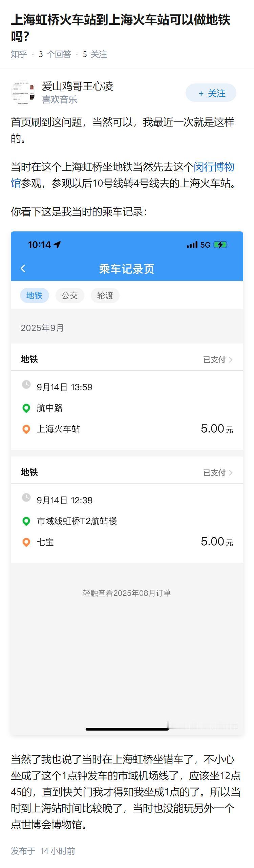Tap the battery charging icon
254x868 pixels.
pos(220,245)
